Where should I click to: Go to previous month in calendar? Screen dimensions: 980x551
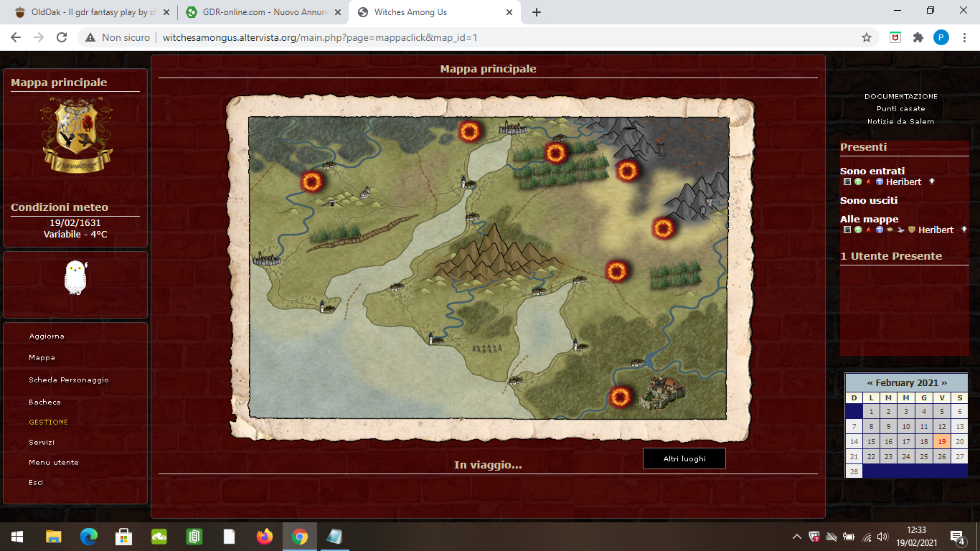click(870, 382)
